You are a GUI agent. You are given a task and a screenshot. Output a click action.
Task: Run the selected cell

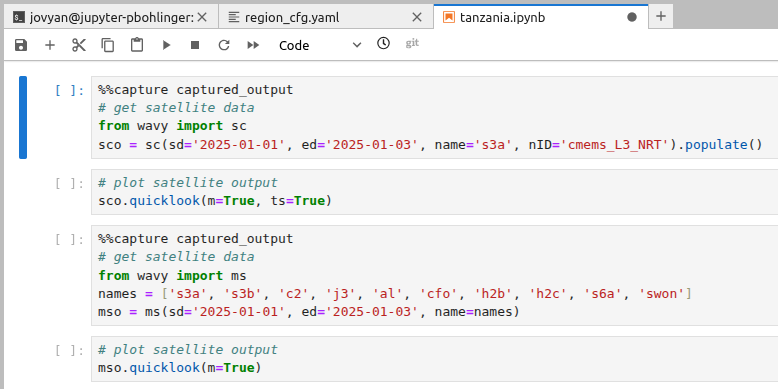(x=166, y=45)
